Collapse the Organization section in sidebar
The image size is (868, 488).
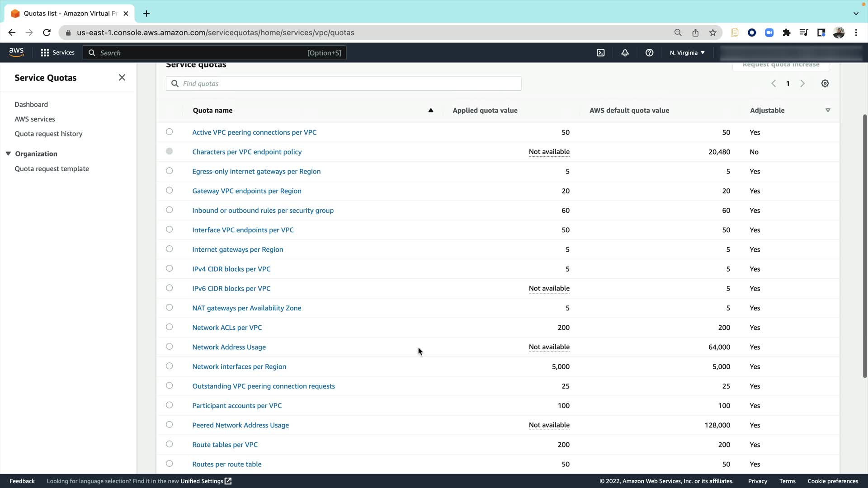8,154
